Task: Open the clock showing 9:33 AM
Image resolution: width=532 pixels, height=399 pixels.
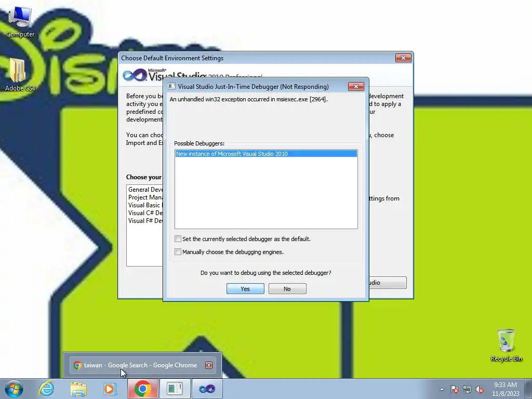Action: pyautogui.click(x=506, y=389)
